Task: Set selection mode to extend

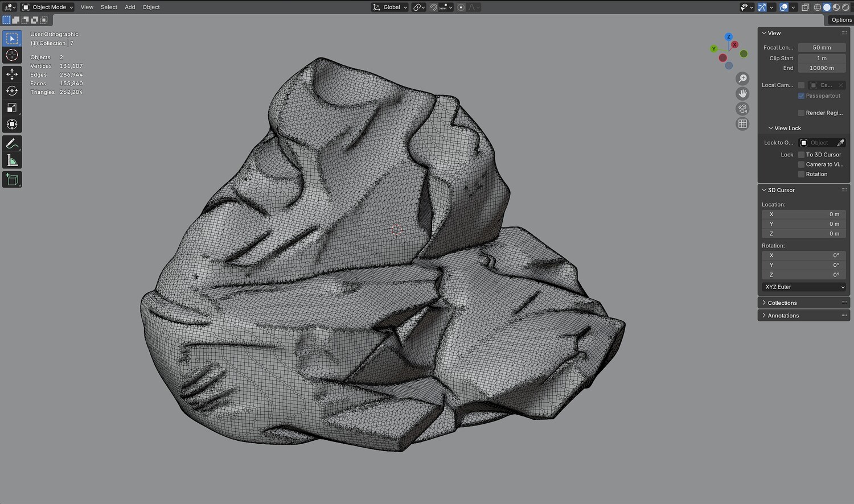Action: click(16, 20)
